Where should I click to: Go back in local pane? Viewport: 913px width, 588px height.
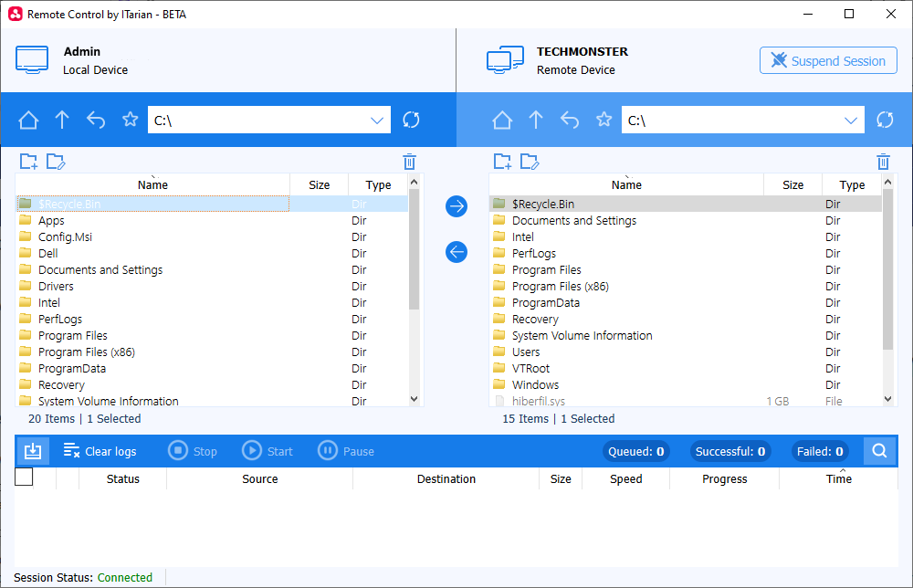[x=96, y=121]
